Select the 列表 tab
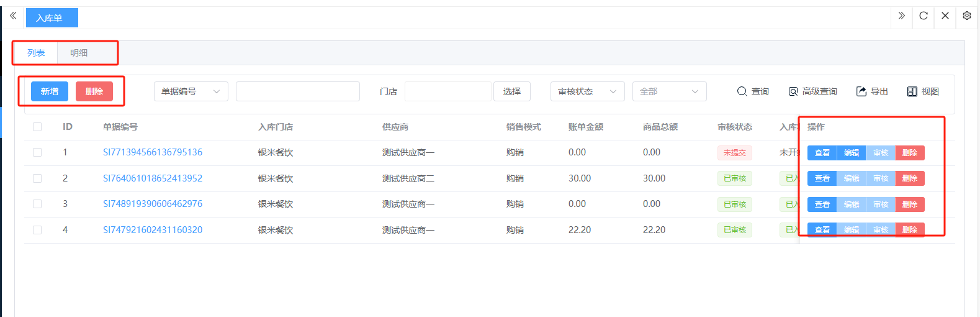This screenshot has width=980, height=317. coord(36,53)
